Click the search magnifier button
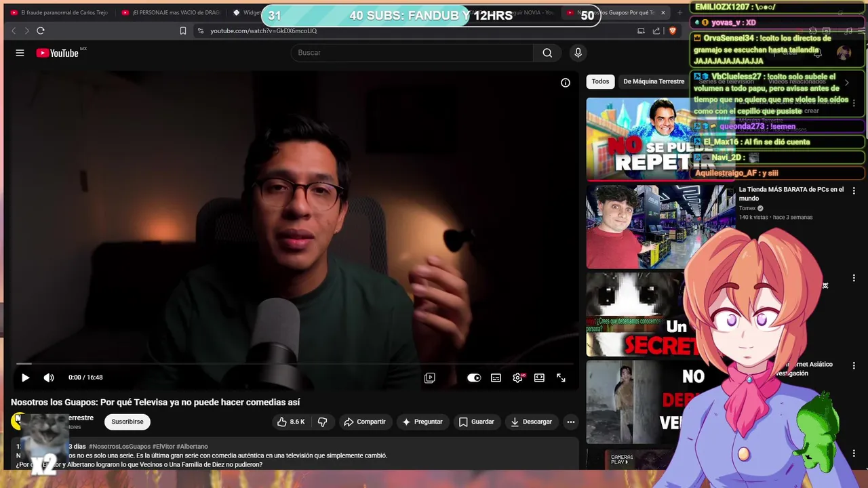The height and width of the screenshot is (488, 868). coord(547,53)
